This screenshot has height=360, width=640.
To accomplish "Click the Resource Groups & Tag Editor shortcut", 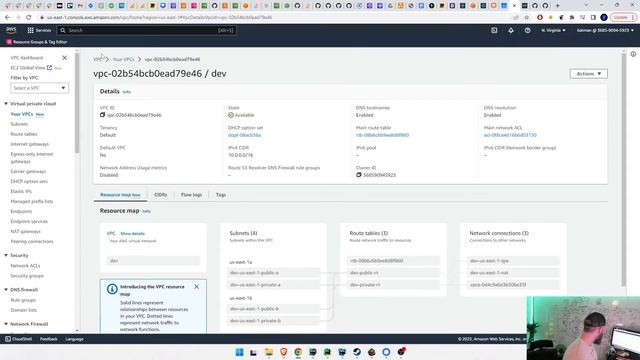I will point(37,42).
